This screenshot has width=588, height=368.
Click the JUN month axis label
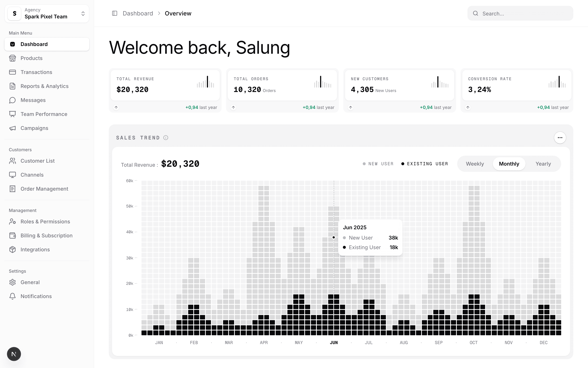[334, 343]
